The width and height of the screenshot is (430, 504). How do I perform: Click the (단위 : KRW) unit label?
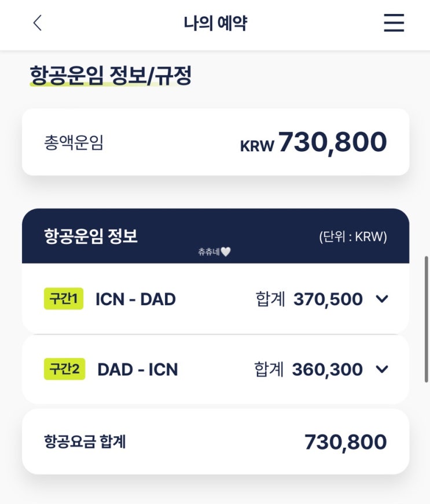pos(352,237)
